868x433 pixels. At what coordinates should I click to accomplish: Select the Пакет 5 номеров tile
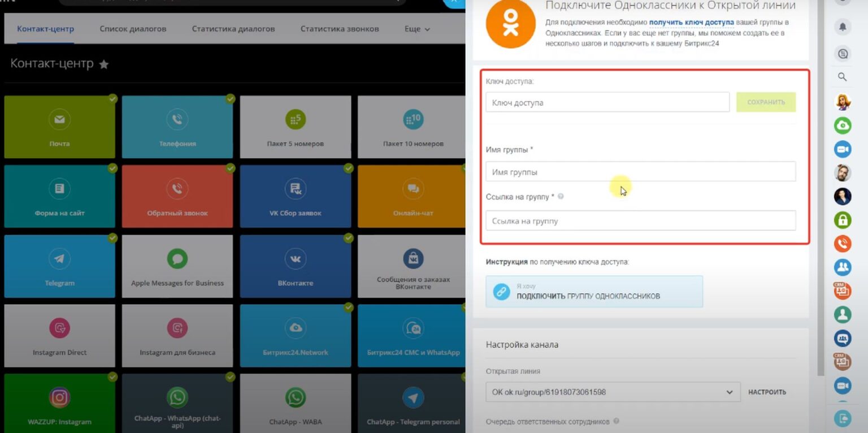click(x=295, y=127)
